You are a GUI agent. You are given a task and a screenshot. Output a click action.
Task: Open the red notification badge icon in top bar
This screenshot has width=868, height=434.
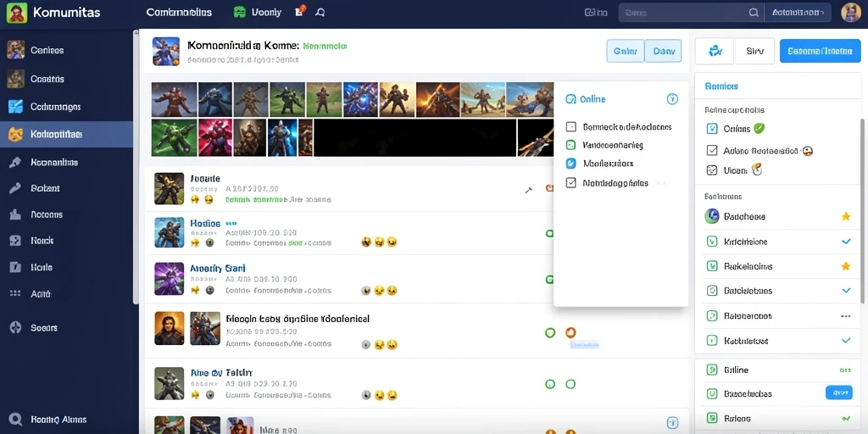[300, 10]
